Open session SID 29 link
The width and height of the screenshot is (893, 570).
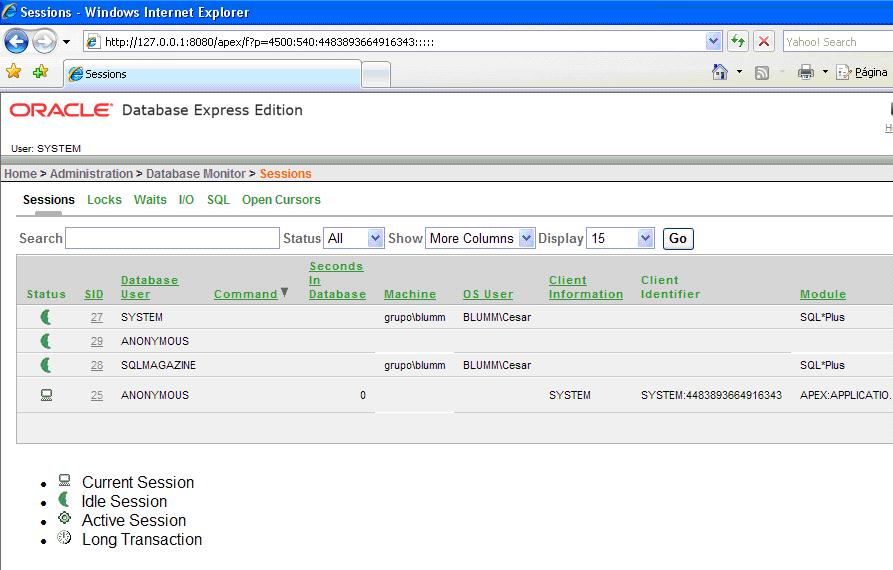97,341
